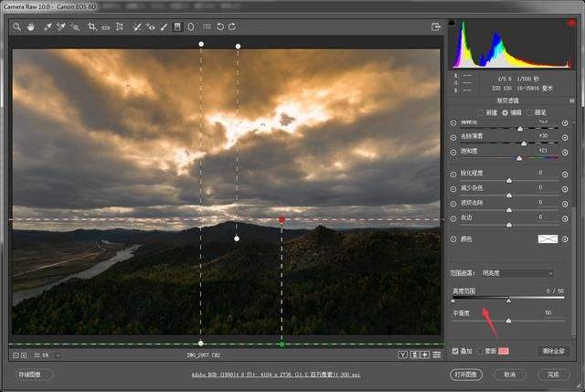Click the 清除全部 clear all button
The image size is (585, 392).
pyautogui.click(x=553, y=351)
